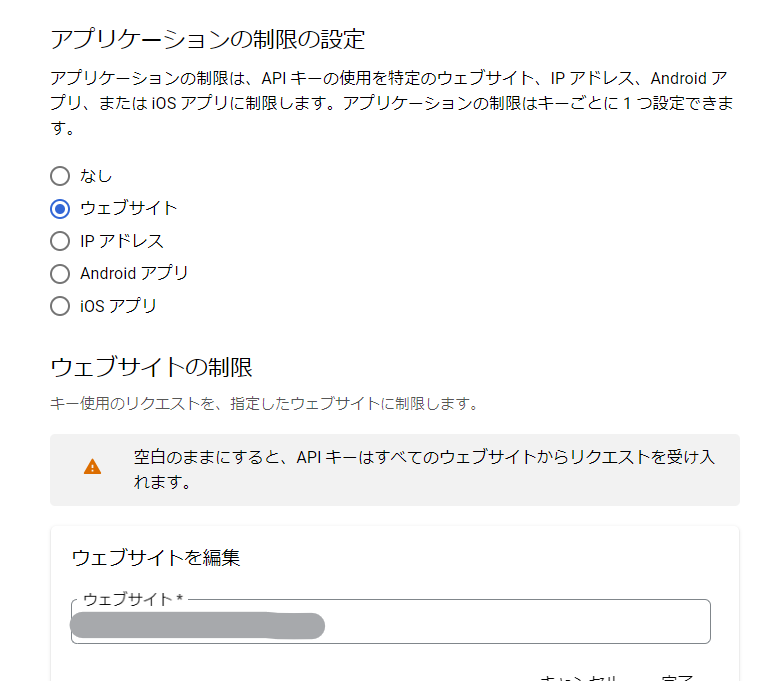The height and width of the screenshot is (681, 758).
Task: Select the Android アプリ radio button
Action: tap(60, 273)
